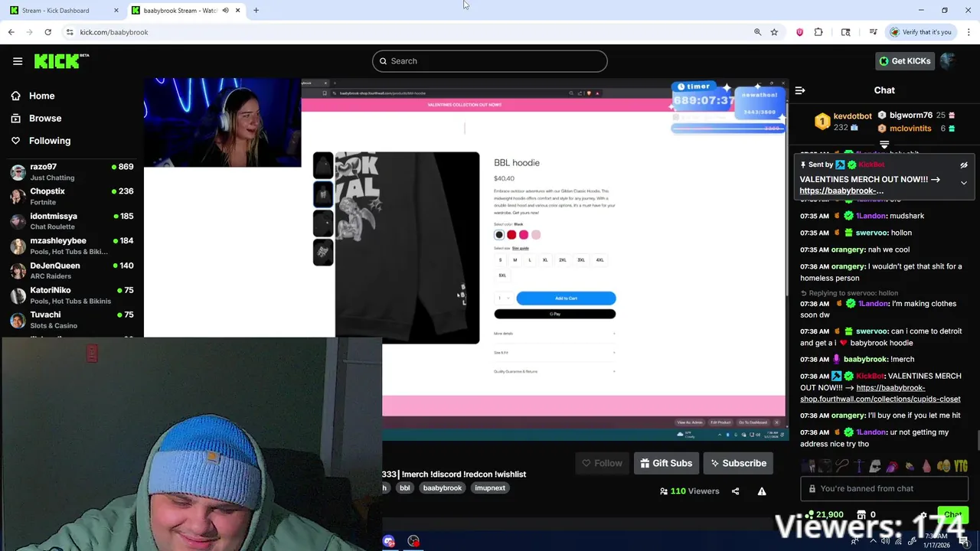Bookmark this page with star icon
The width and height of the screenshot is (980, 551).
point(774,32)
